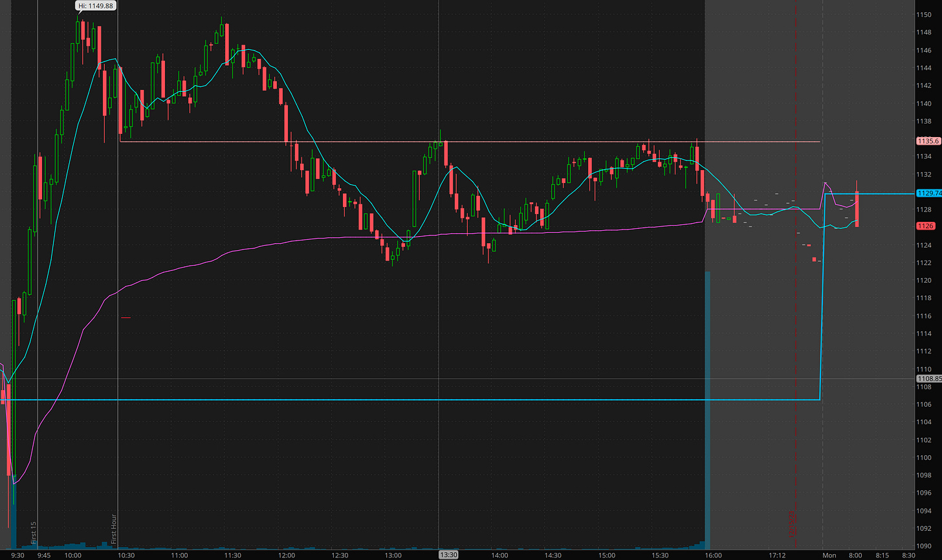Click the 13:00 time axis label
Screen dimensions: 942x560
tap(393, 555)
